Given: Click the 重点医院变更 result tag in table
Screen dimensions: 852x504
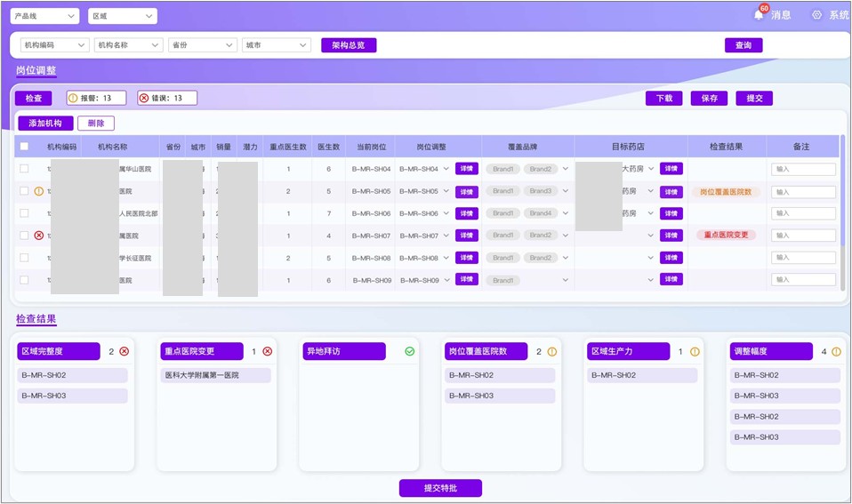Looking at the screenshot, I should point(726,236).
